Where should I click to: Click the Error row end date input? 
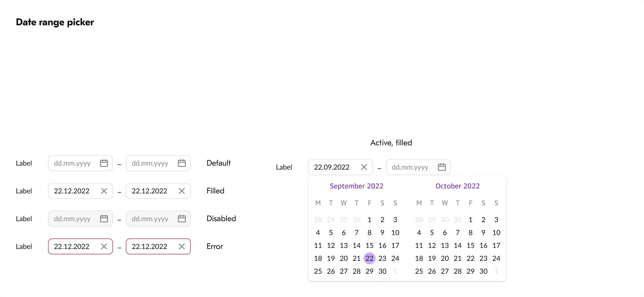click(150, 246)
